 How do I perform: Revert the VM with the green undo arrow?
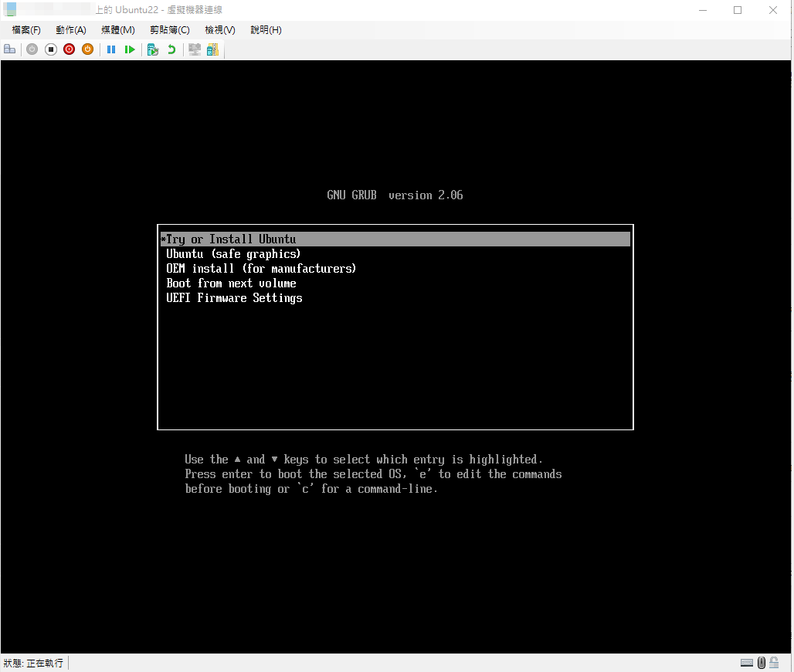tap(171, 49)
